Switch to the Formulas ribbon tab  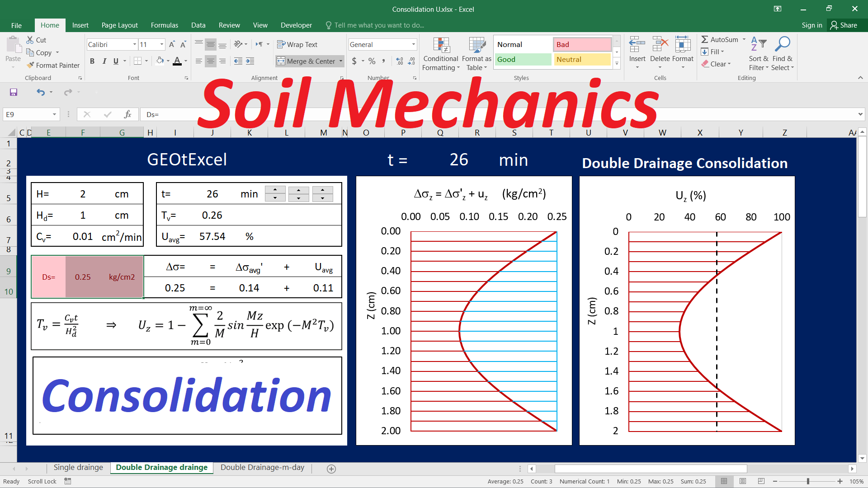click(165, 25)
